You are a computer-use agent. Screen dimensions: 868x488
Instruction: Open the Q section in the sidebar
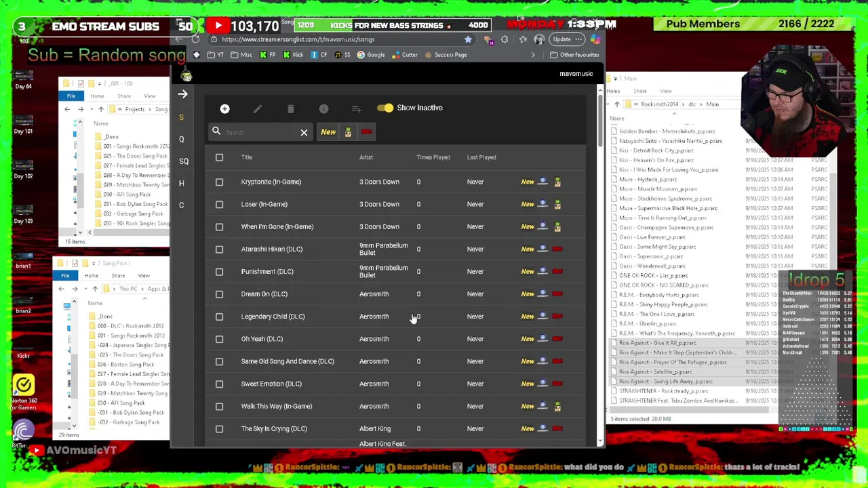(x=181, y=139)
